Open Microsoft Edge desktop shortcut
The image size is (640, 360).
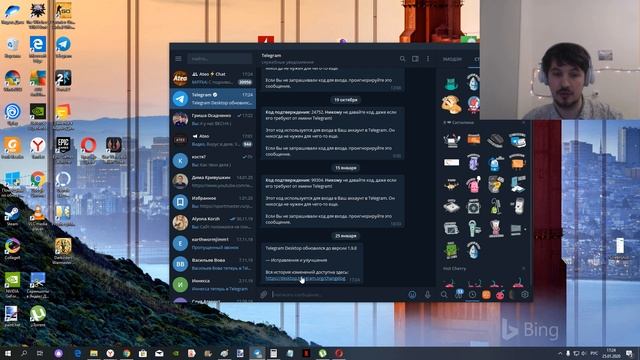pyautogui.click(x=38, y=49)
